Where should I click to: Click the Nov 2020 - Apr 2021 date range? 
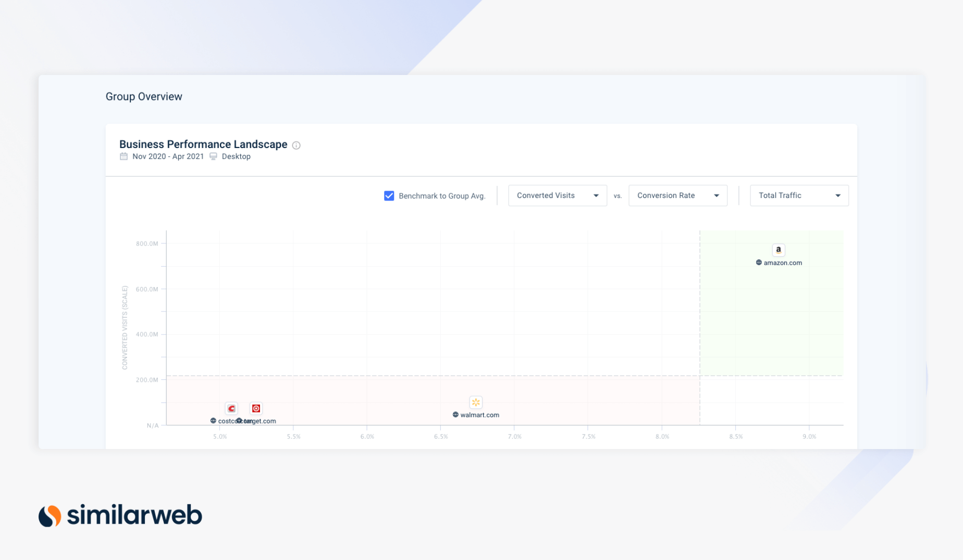click(168, 156)
